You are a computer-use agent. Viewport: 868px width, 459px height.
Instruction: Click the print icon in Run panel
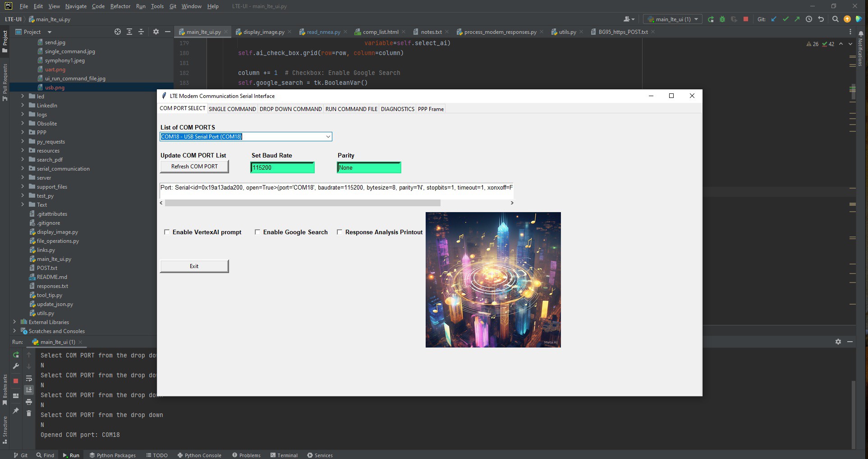pyautogui.click(x=29, y=402)
